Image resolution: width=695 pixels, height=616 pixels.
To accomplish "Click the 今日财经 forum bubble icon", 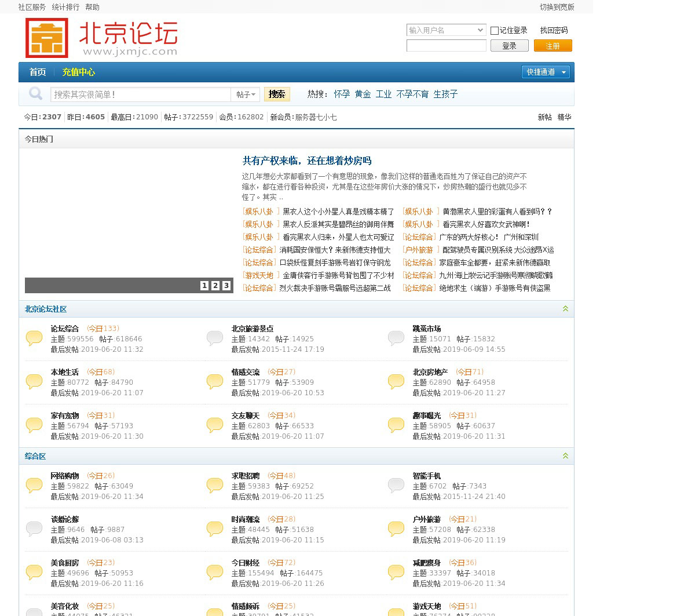I will point(215,573).
